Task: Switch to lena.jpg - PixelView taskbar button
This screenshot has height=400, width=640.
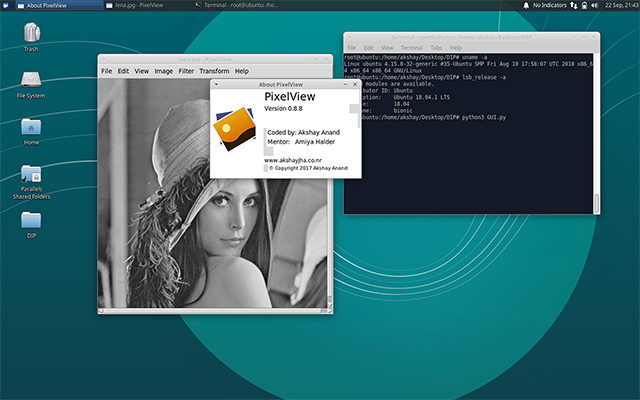Action: coord(148,5)
